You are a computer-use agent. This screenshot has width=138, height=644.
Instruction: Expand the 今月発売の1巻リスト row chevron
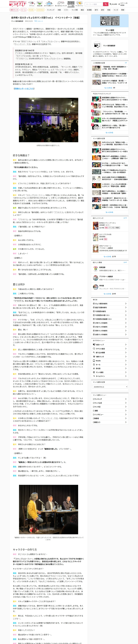point(126,315)
